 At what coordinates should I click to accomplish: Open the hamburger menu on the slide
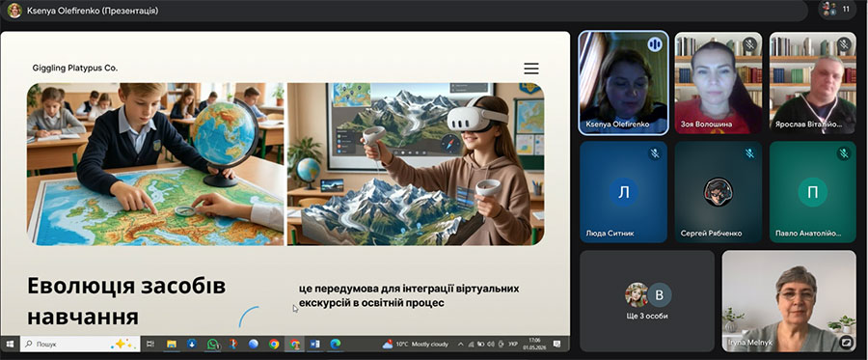coord(531,69)
